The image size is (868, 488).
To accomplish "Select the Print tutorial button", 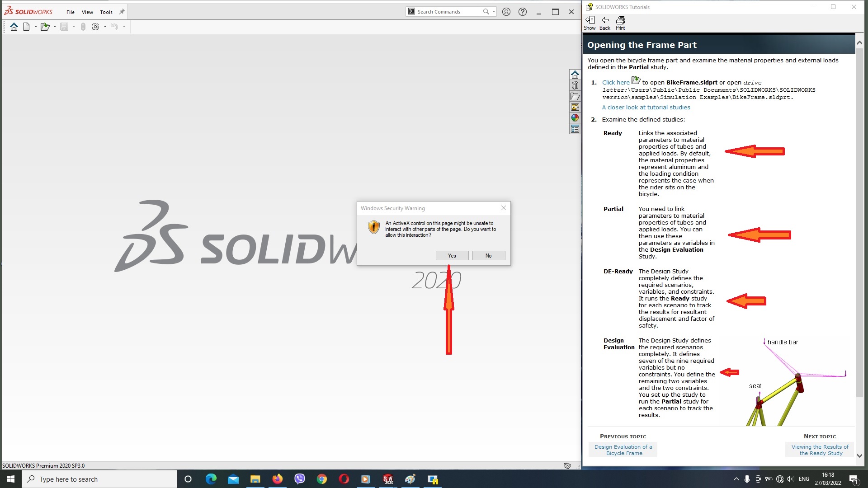I will [620, 22].
